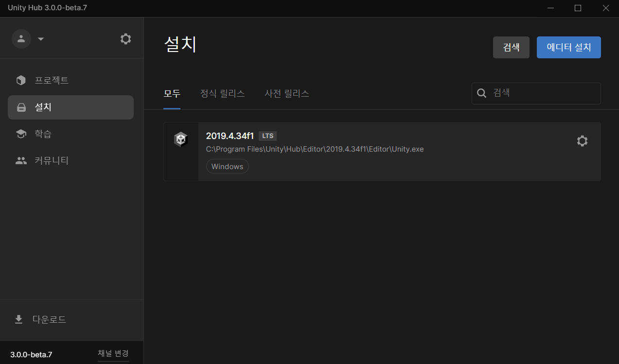The width and height of the screenshot is (619, 364).
Task: Click 채널 변경 link
Action: tap(113, 353)
